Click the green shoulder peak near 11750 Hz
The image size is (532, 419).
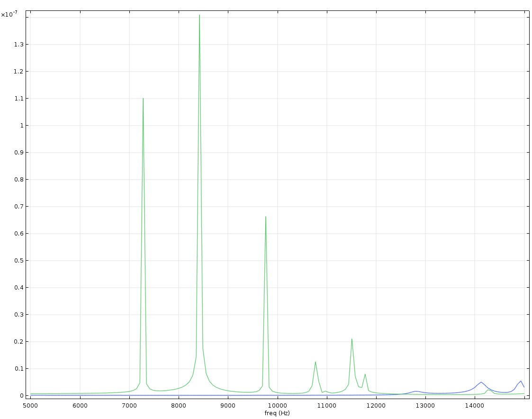(365, 374)
